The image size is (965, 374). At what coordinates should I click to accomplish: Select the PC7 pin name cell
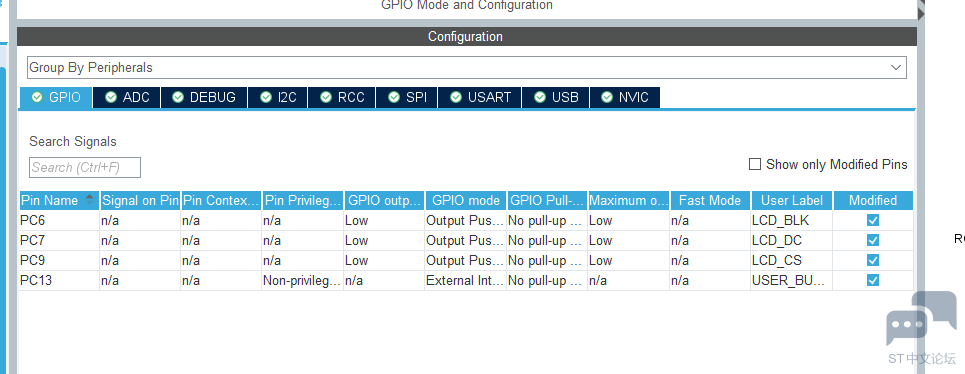[59, 240]
